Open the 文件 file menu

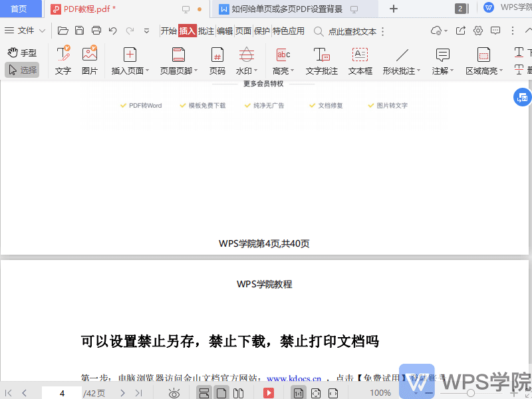point(25,31)
